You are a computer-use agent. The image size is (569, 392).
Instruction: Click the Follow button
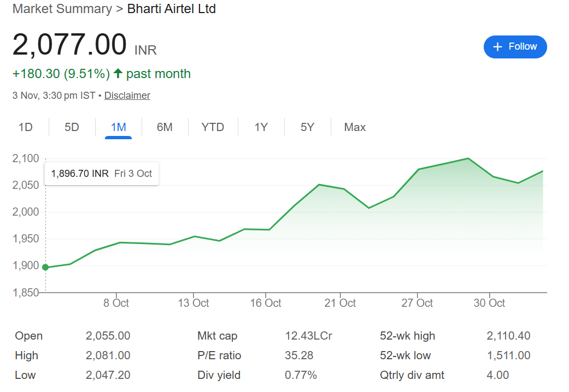[x=515, y=47]
